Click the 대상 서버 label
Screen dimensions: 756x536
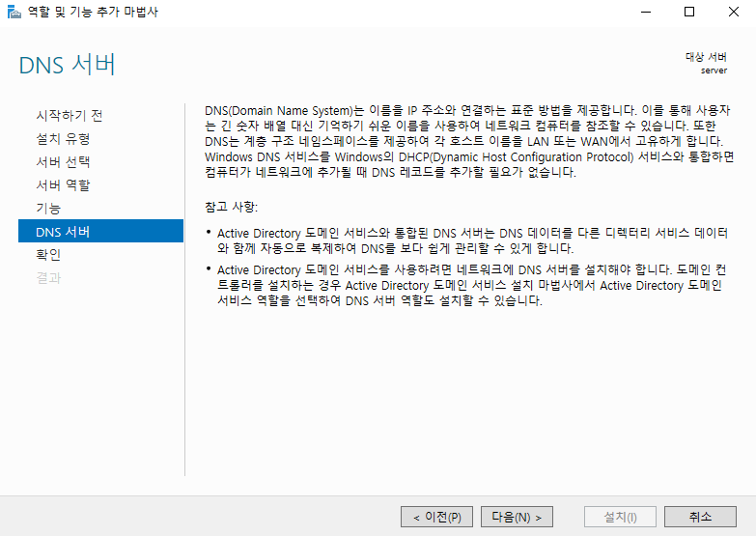pos(706,57)
